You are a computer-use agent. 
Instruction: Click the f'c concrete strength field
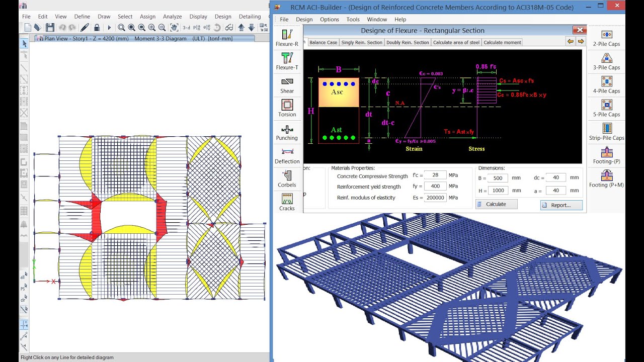click(435, 175)
